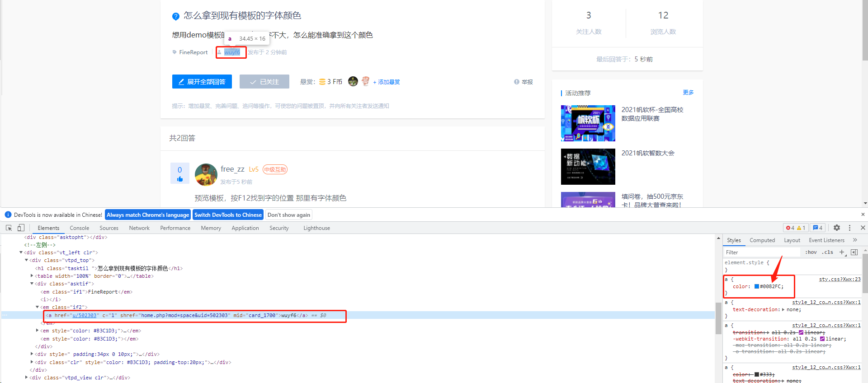This screenshot has height=383, width=868.
Task: Click the blue question mark icon beside the title
Action: (176, 17)
